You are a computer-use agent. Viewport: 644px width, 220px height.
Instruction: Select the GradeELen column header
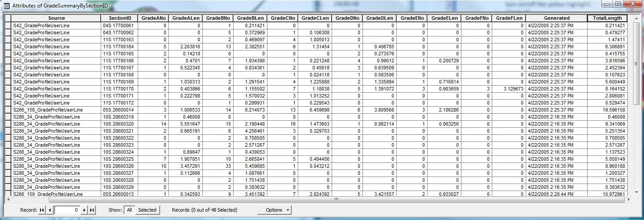pyautogui.click(x=444, y=18)
